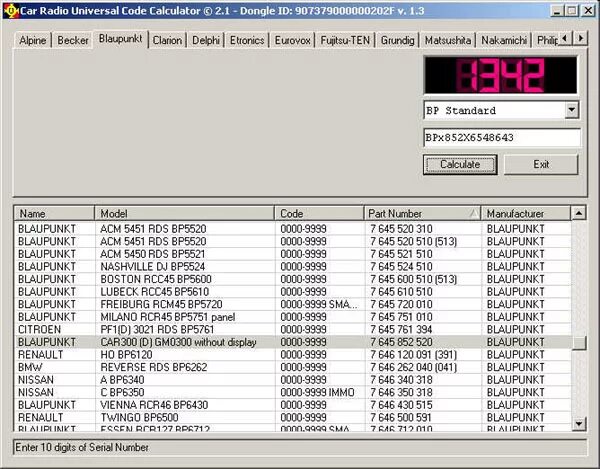The height and width of the screenshot is (469, 600).
Task: Click part number 7 646 262 040 (041)
Action: click(x=414, y=367)
